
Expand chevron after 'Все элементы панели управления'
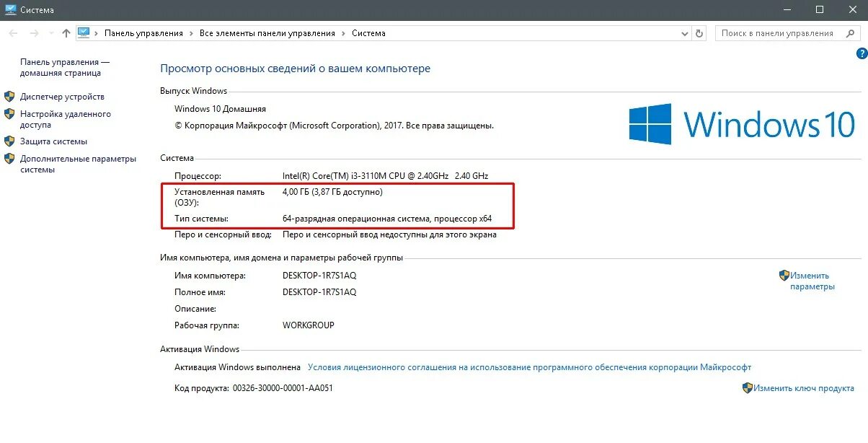pyautogui.click(x=344, y=33)
